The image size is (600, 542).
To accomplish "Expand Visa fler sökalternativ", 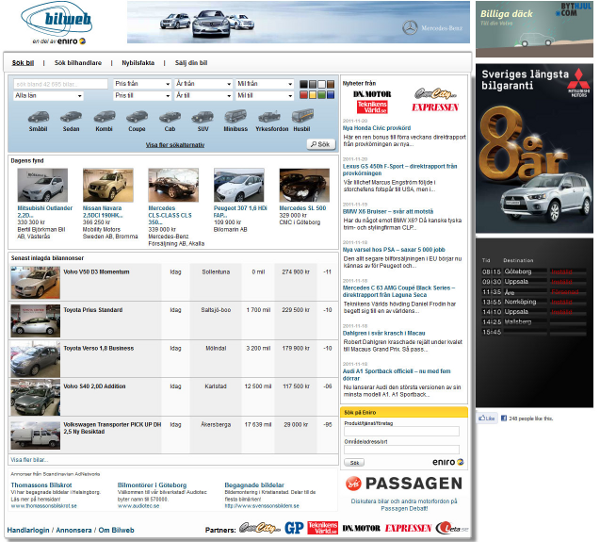I will tap(175, 145).
